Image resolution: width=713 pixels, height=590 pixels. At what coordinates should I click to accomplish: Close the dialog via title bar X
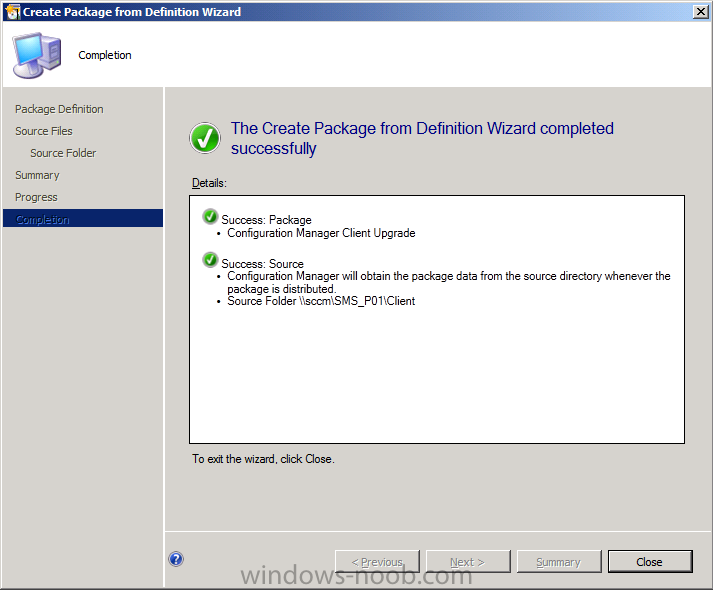[701, 12]
